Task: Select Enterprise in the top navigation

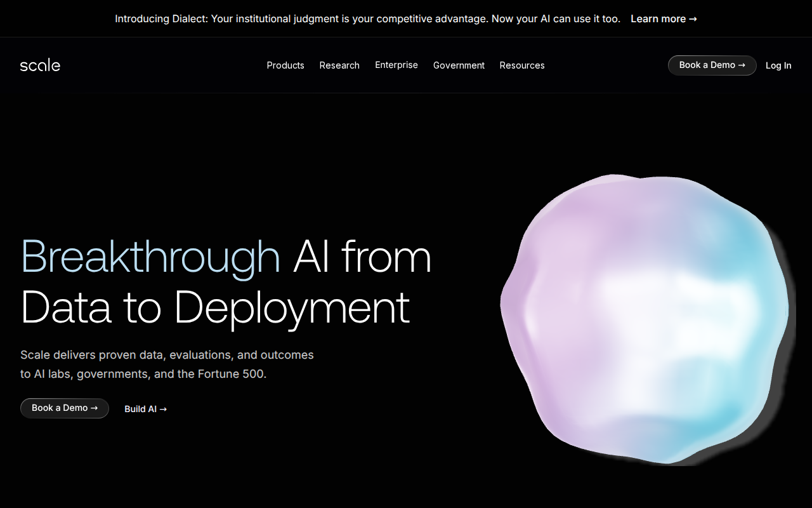Action: (x=396, y=65)
